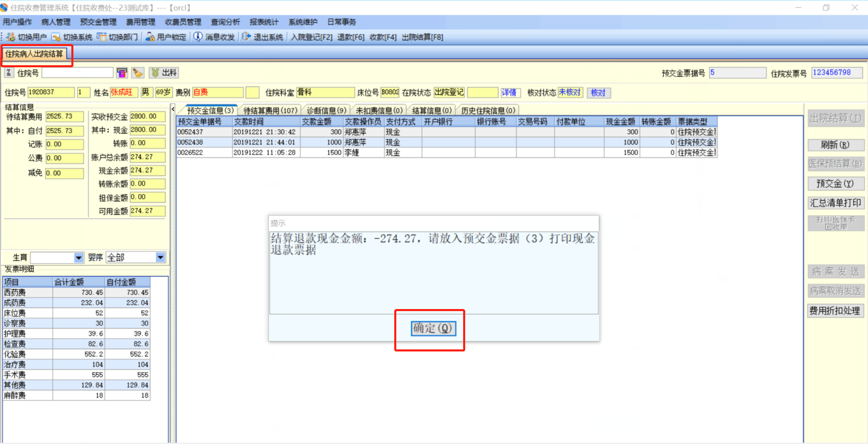
Task: Open 消息收发 message info icon
Action: point(198,37)
